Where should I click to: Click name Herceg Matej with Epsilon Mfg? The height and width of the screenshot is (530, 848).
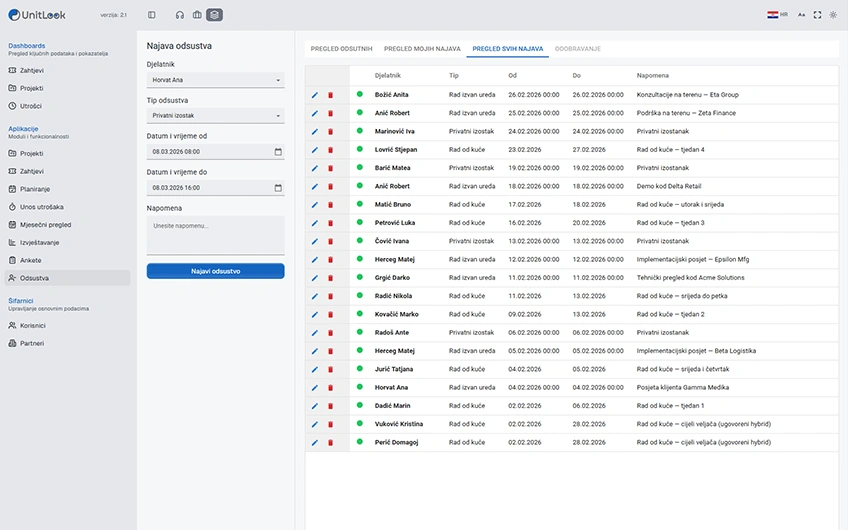point(395,260)
